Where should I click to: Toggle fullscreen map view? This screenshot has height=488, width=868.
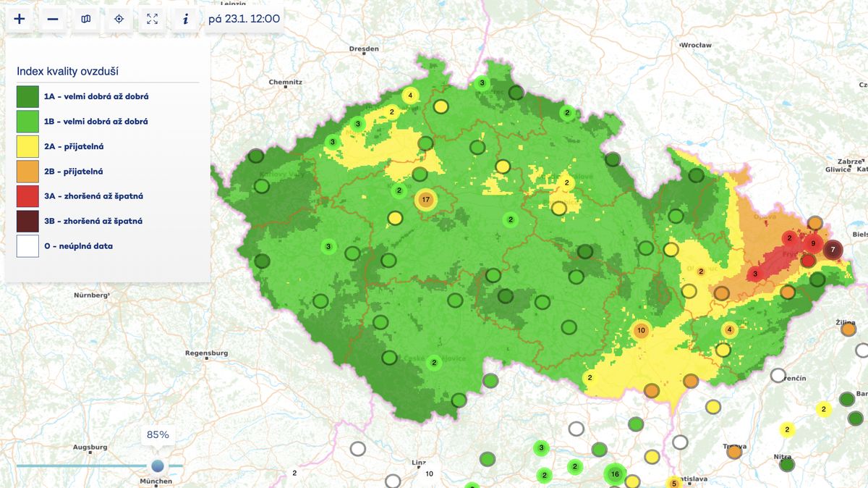[153, 19]
